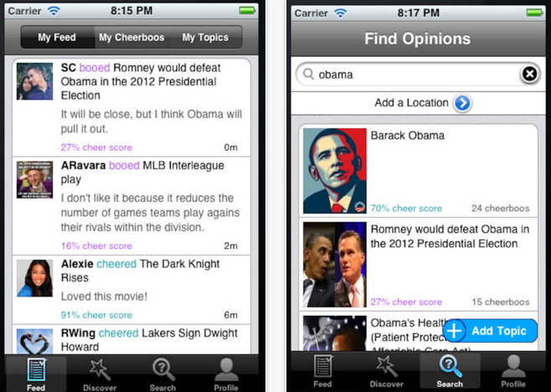This screenshot has height=392, width=551.
Task: Open Barack Obama topic result
Action: (x=418, y=171)
